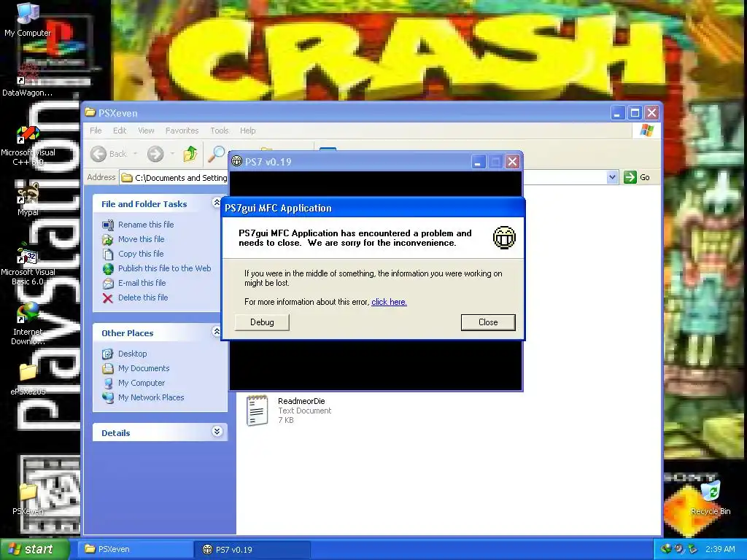Screen dimensions: 747x560
Task: Click Go button beside address bar
Action: [637, 177]
